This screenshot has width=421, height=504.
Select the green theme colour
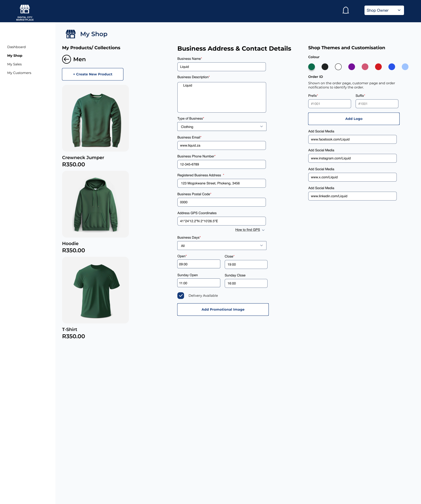[312, 67]
